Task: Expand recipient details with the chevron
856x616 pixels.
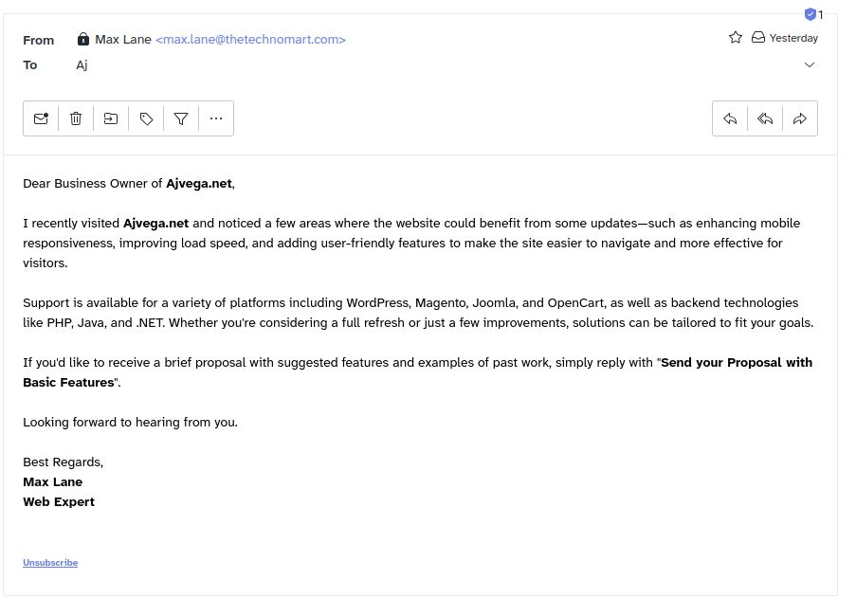Action: pyautogui.click(x=810, y=64)
